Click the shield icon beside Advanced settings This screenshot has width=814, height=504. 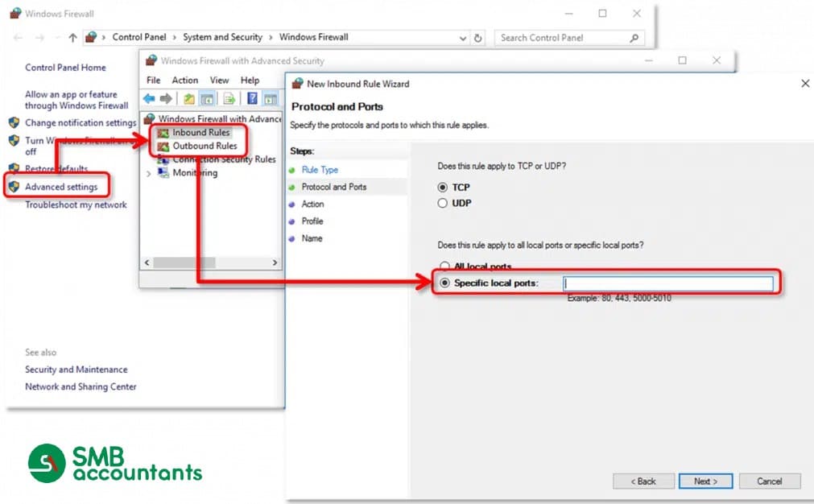coord(14,187)
